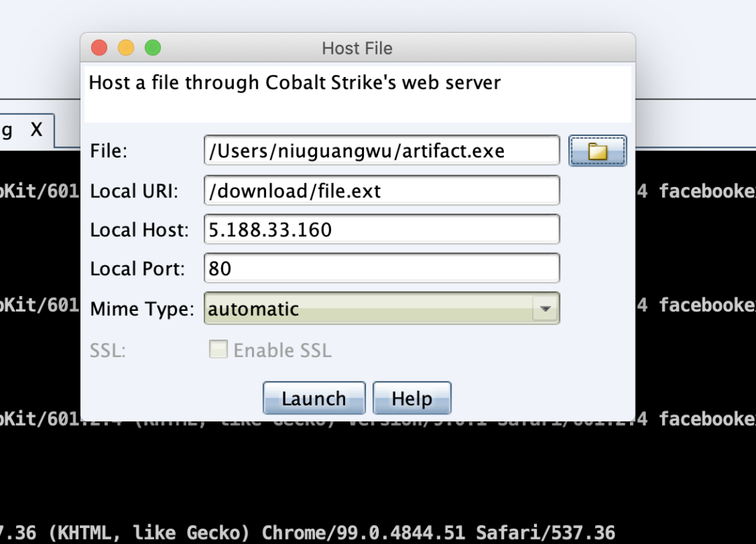Select the Local Port field
Viewport: 756px width, 544px height.
coord(382,268)
